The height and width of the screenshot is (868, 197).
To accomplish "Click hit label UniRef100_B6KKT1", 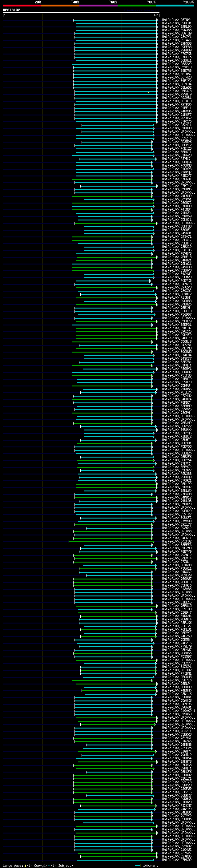I will (177, 152).
